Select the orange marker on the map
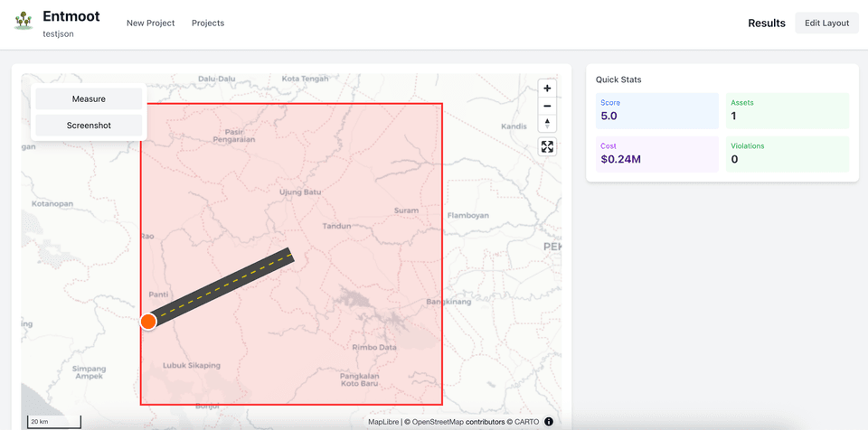 coord(148,322)
